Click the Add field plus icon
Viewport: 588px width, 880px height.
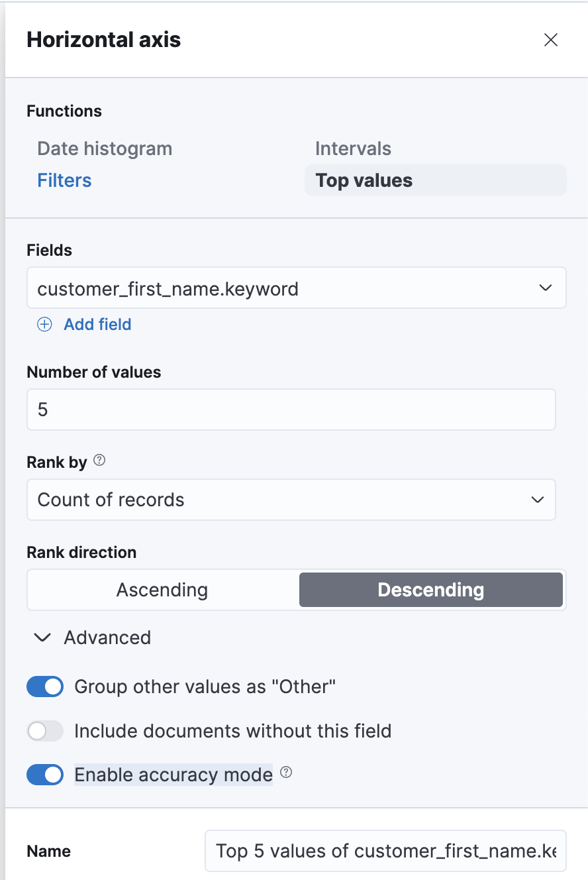point(44,324)
